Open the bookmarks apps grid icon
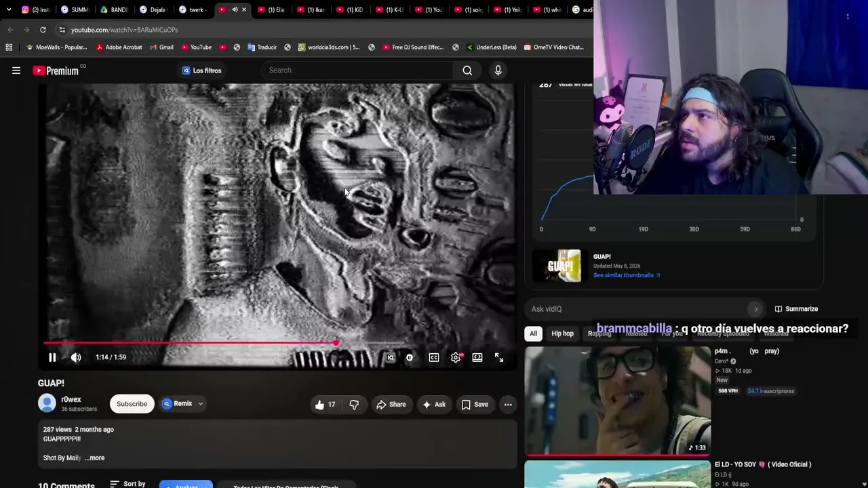 [x=9, y=47]
